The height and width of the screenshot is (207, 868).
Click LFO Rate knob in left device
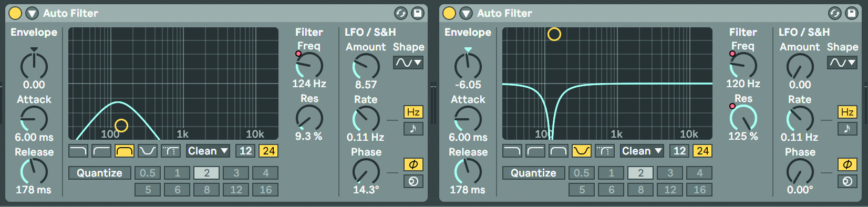coord(366,119)
